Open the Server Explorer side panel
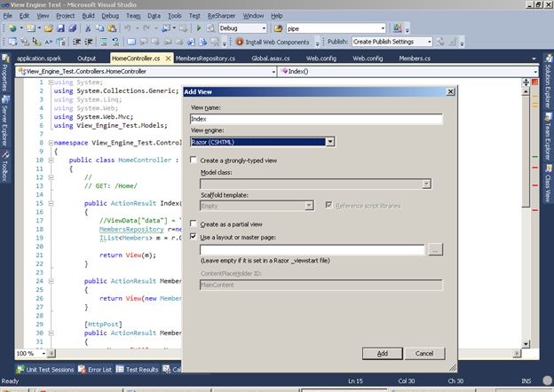The width and height of the screenshot is (554, 392). (x=5, y=123)
